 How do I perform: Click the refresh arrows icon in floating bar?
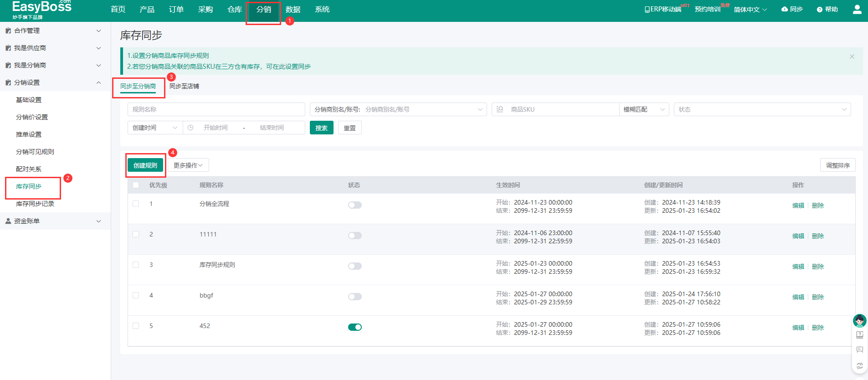pyautogui.click(x=860, y=365)
